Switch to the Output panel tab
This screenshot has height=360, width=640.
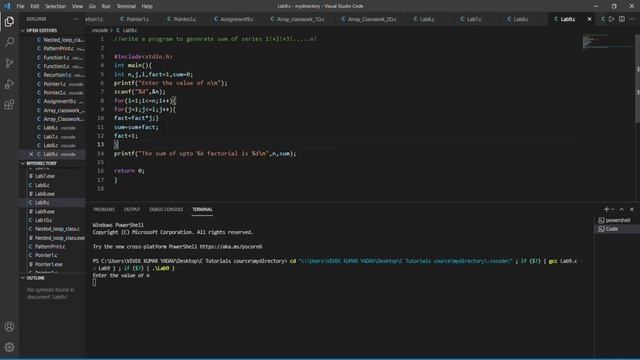[x=132, y=209]
